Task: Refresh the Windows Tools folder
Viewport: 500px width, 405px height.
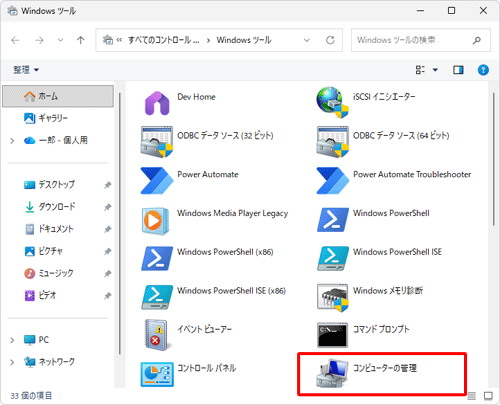Action: pyautogui.click(x=330, y=40)
